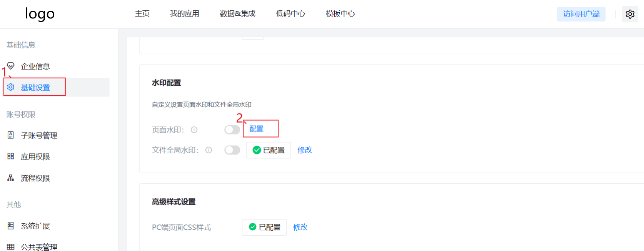The image size is (644, 251).
Task: Click 修改 link for 文件全局水印
Action: tap(305, 150)
